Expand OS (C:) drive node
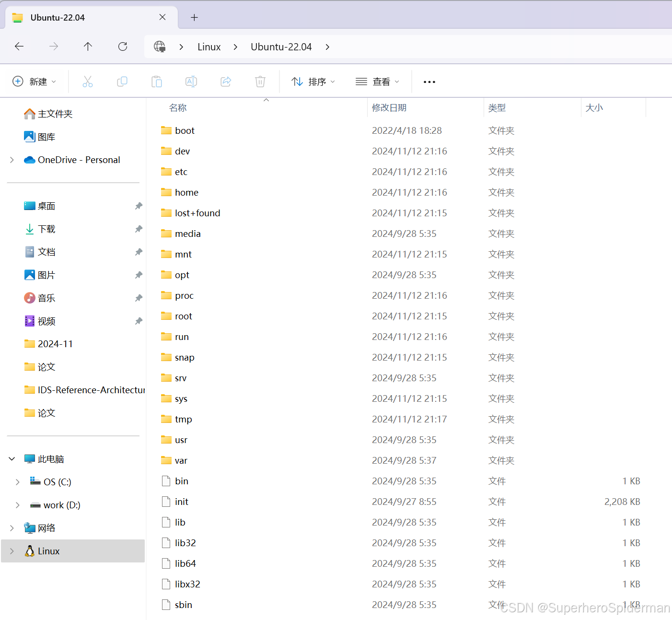The width and height of the screenshot is (672, 620). click(x=18, y=482)
